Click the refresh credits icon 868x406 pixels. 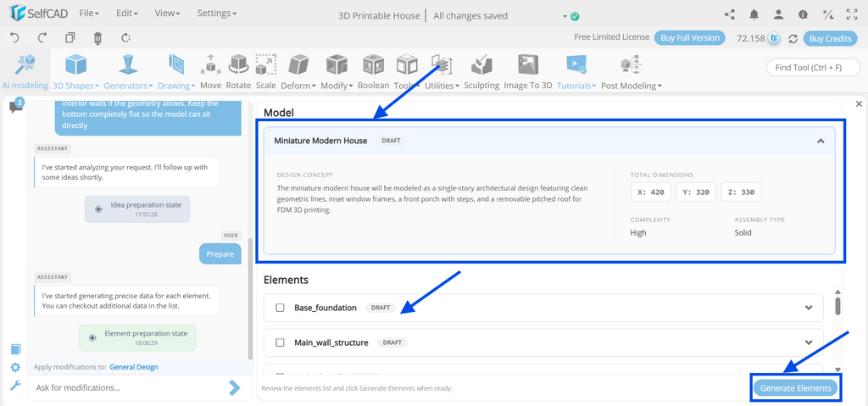pos(793,38)
